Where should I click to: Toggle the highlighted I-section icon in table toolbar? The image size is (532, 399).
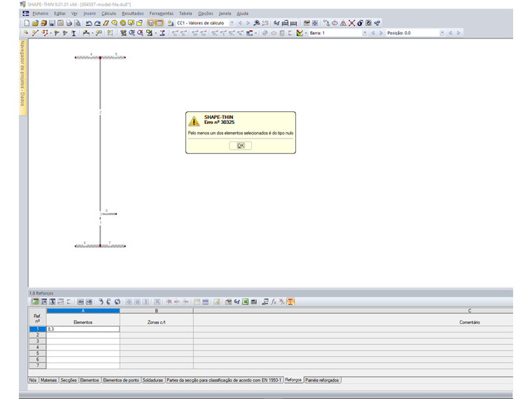tap(290, 302)
